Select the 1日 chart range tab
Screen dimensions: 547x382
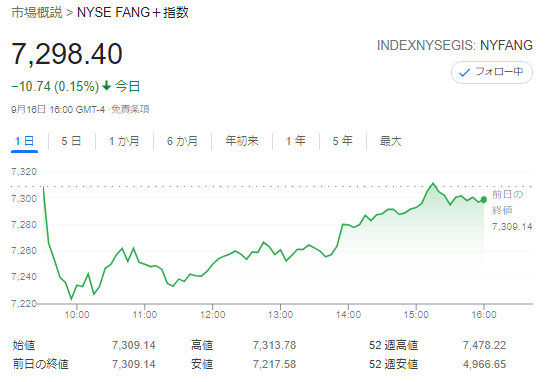click(24, 141)
